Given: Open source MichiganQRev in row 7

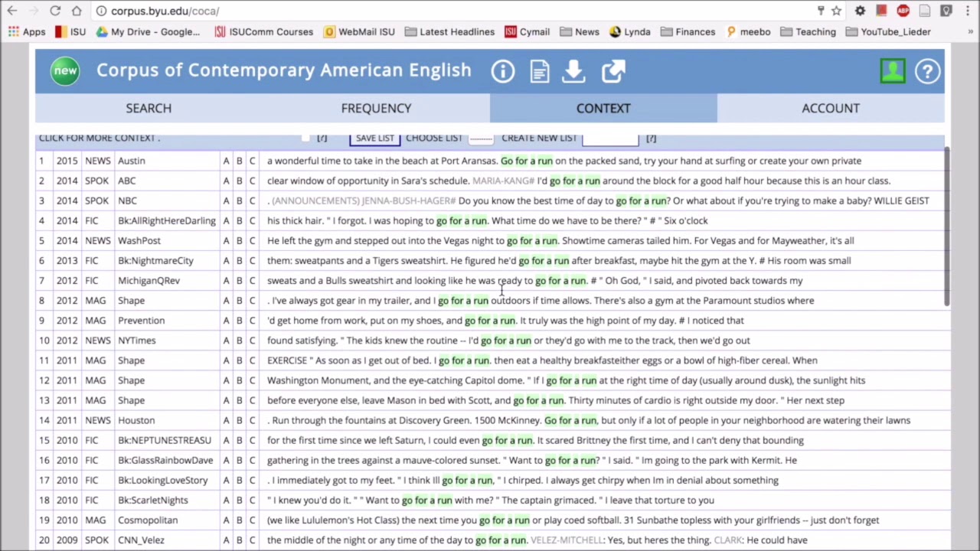Looking at the screenshot, I should pyautogui.click(x=149, y=280).
